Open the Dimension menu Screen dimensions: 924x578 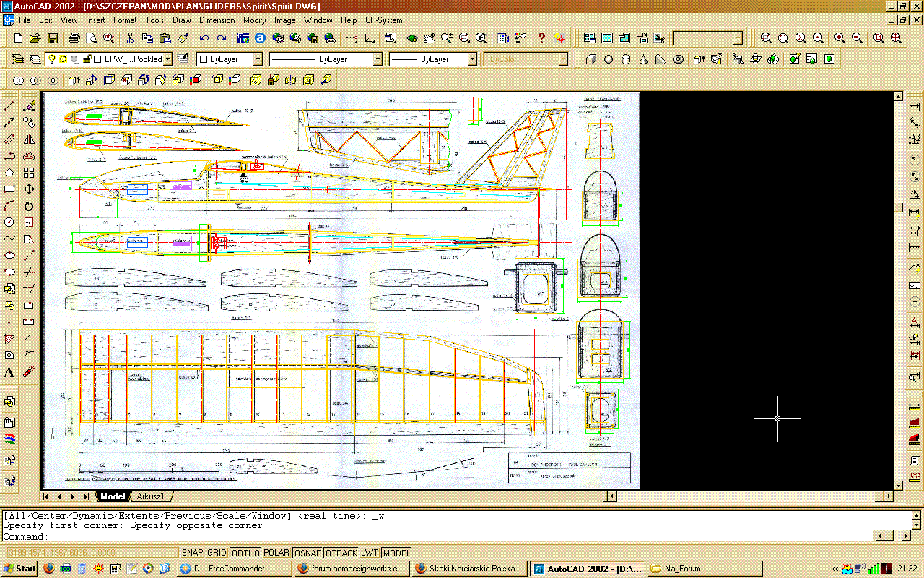[x=217, y=20]
